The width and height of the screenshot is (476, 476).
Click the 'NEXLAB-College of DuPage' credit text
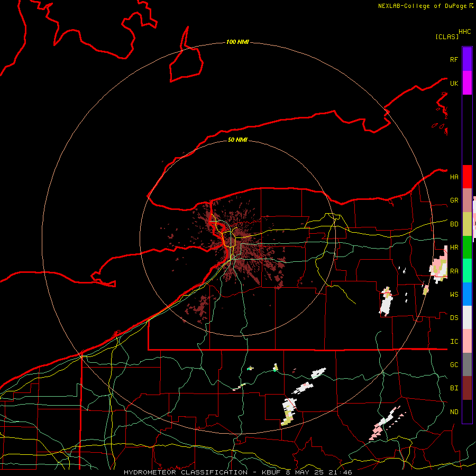[x=422, y=6]
